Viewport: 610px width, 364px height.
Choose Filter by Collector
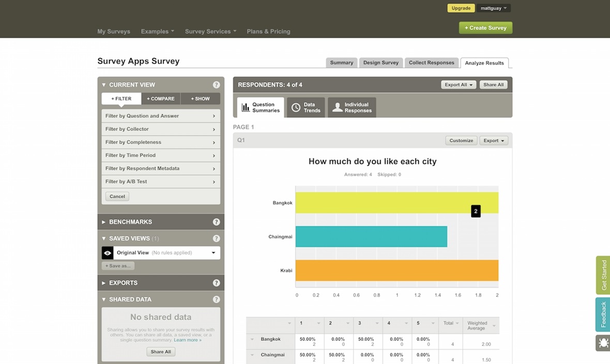(161, 129)
